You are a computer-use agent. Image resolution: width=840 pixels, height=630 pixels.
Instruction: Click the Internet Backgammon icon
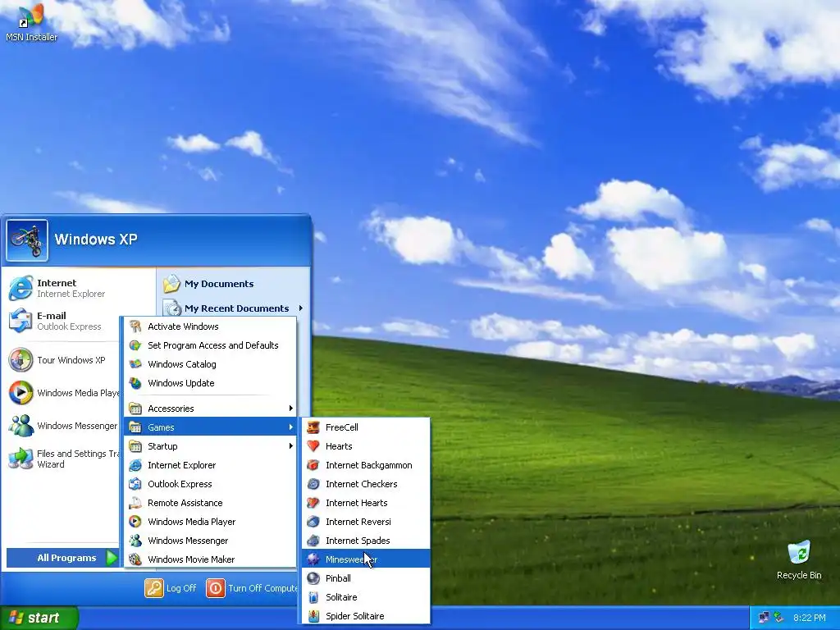pos(313,465)
